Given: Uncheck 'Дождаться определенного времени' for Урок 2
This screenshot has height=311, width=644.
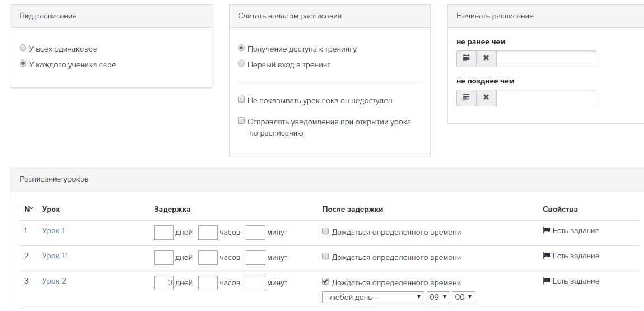Looking at the screenshot, I should pos(325,282).
